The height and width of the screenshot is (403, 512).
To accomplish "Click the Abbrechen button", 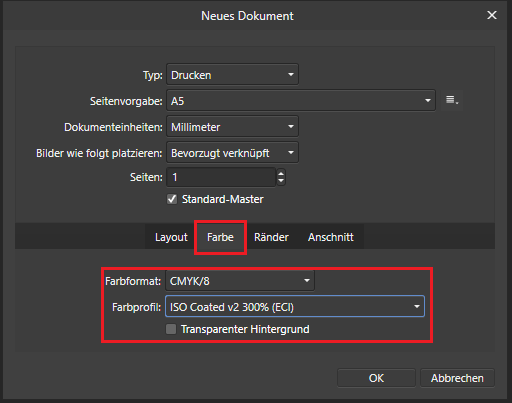I will tap(457, 378).
